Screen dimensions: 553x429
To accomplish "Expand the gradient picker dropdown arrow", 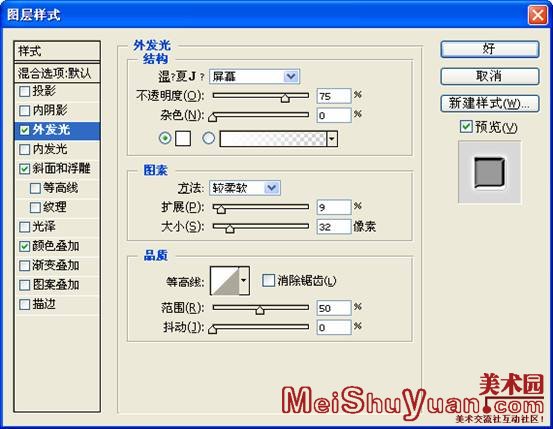I will [332, 138].
